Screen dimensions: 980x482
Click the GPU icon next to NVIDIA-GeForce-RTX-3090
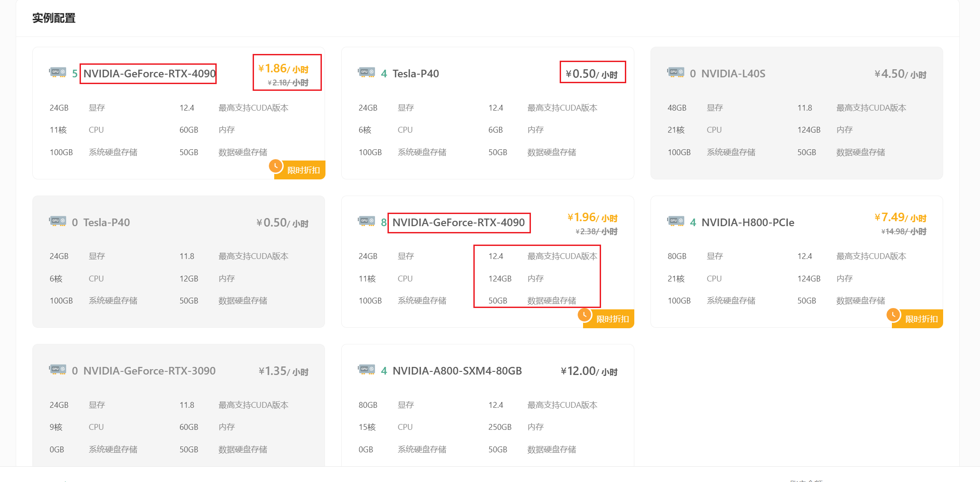click(58, 370)
